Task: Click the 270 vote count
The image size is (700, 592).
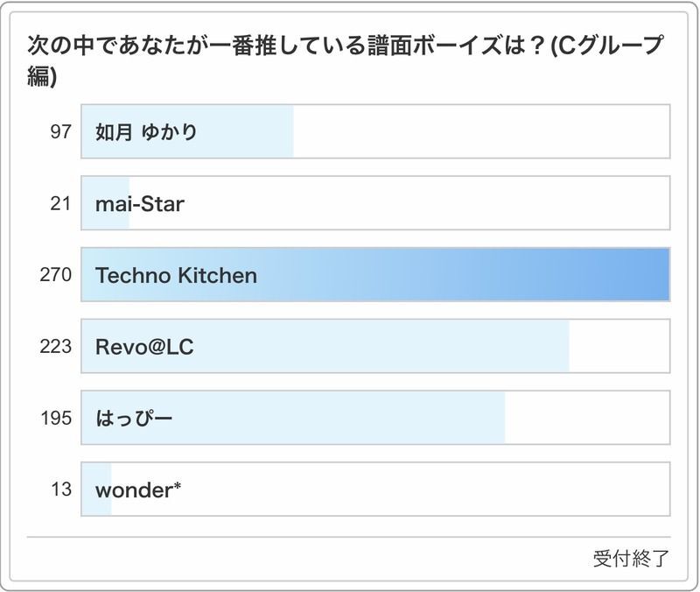Action: (56, 276)
